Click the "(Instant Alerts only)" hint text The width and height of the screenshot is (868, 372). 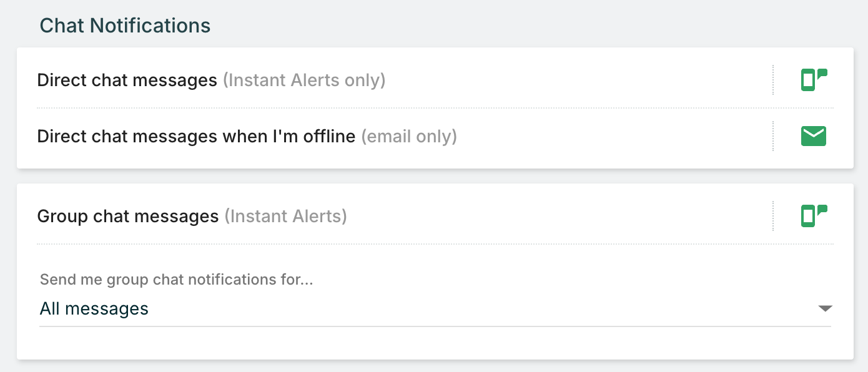304,80
